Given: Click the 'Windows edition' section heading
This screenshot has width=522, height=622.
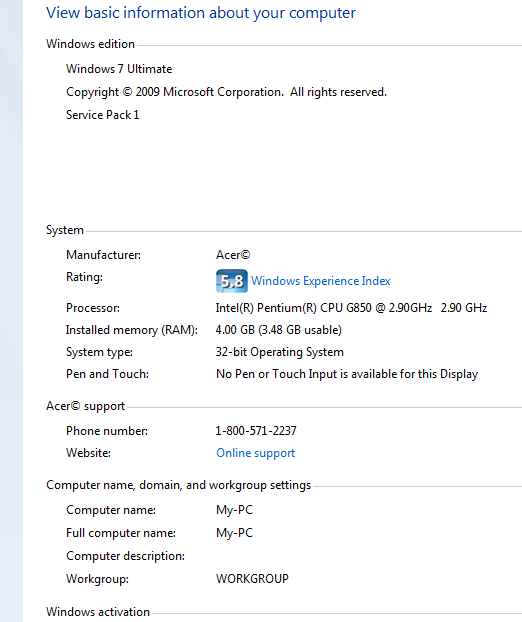Looking at the screenshot, I should click(90, 44).
